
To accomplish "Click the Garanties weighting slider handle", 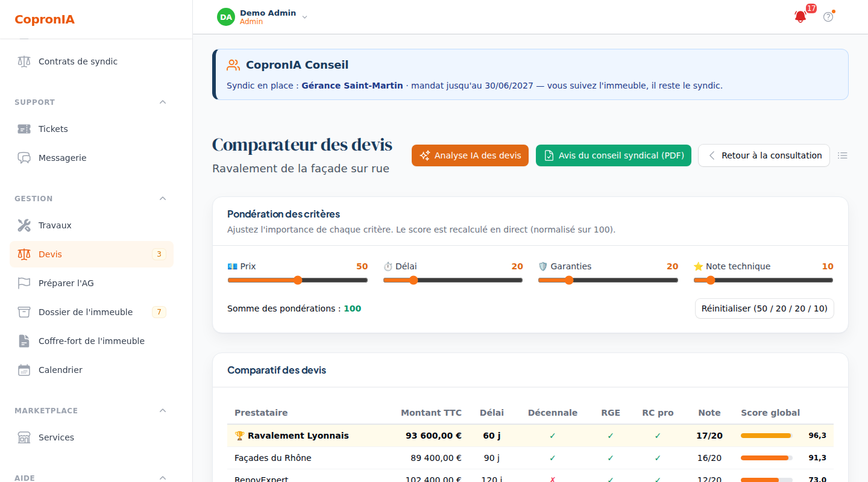I will click(x=568, y=280).
